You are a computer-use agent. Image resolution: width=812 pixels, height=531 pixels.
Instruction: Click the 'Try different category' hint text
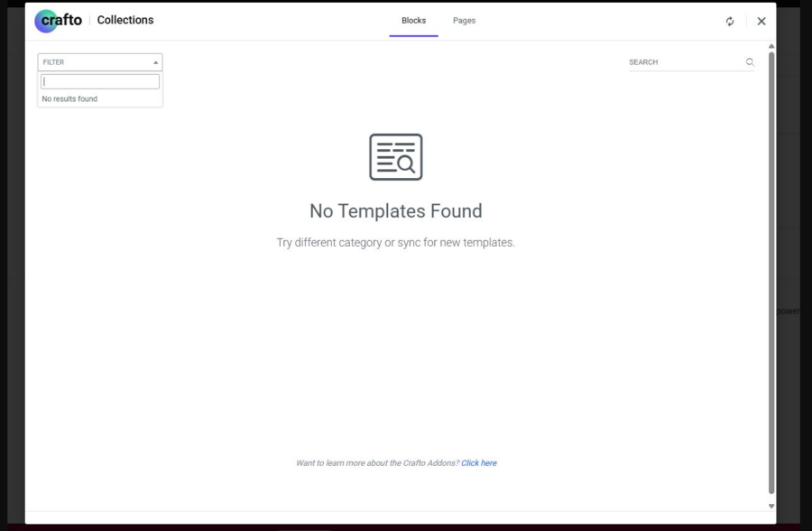click(395, 242)
